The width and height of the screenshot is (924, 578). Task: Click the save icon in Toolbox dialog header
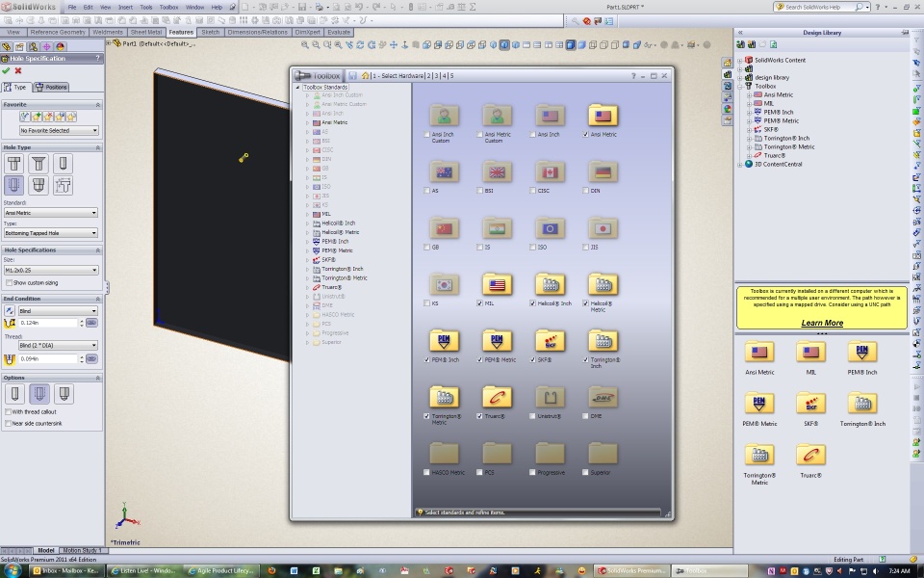[352, 75]
